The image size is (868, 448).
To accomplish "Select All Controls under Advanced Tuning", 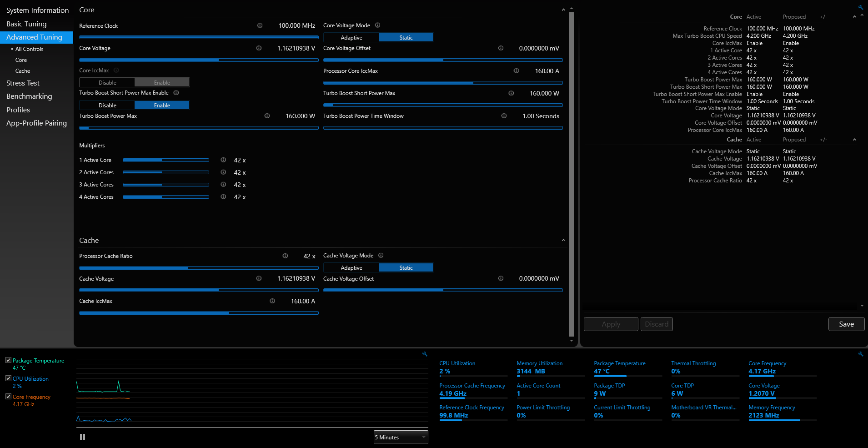I will coord(29,49).
